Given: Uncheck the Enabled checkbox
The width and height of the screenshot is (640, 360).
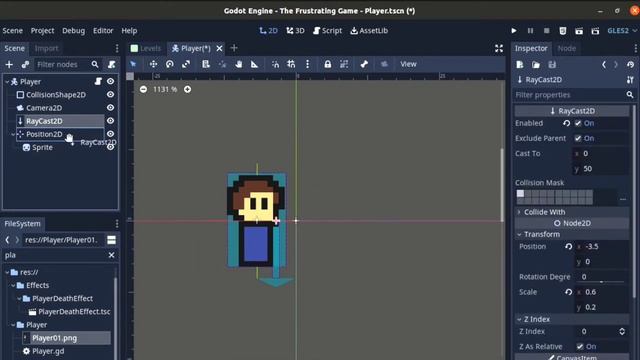Looking at the screenshot, I should coord(578,123).
